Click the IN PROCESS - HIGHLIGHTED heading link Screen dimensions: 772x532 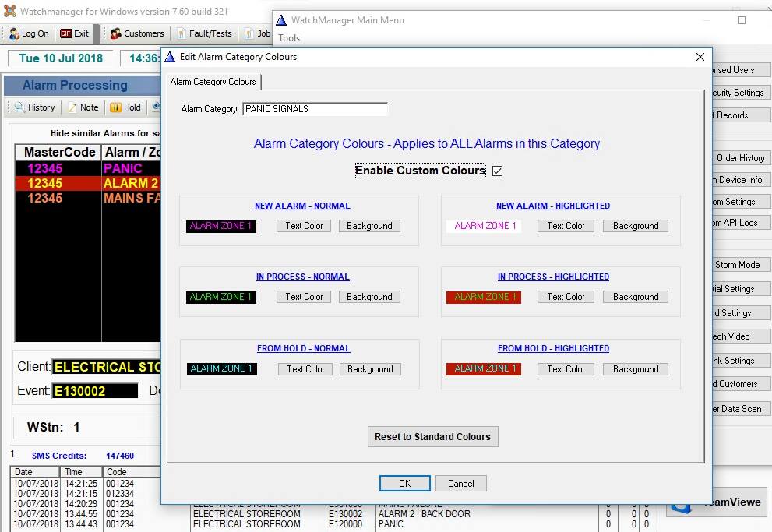pyautogui.click(x=553, y=277)
